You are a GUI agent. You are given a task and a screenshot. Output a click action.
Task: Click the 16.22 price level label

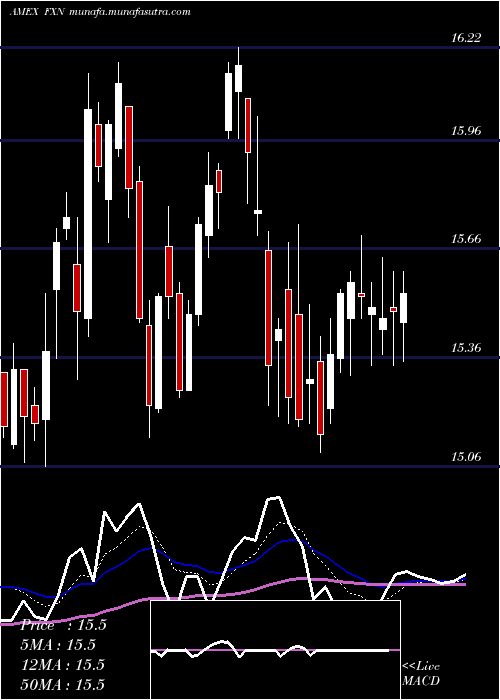(466, 38)
